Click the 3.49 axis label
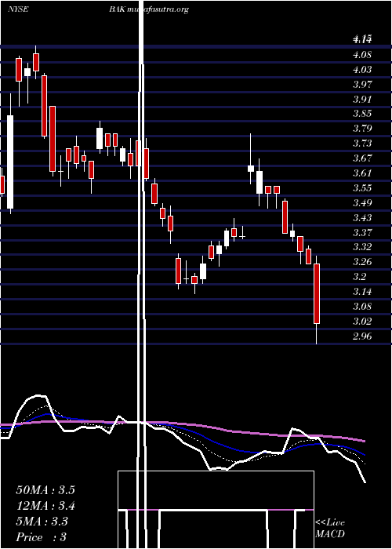Screen dimensions: 392x549 pos(362,202)
